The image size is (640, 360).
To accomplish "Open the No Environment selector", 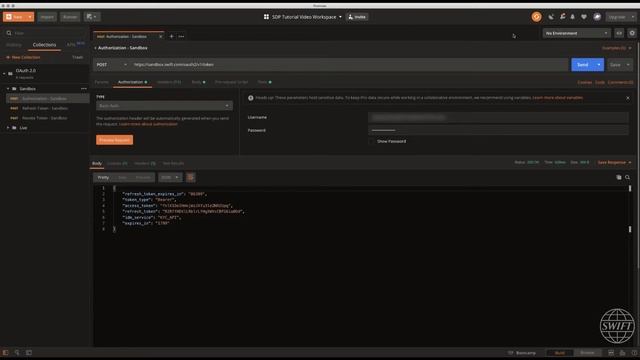I will (x=576, y=33).
